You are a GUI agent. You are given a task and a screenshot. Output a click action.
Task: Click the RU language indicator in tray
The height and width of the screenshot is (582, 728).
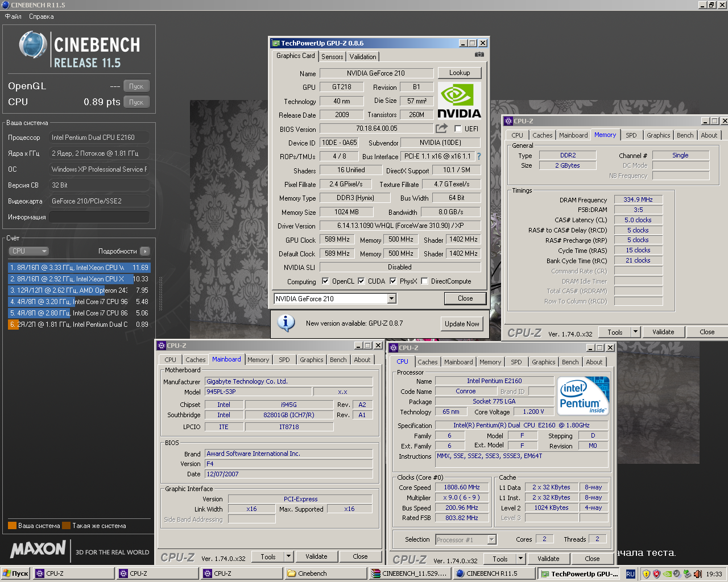[x=630, y=574]
